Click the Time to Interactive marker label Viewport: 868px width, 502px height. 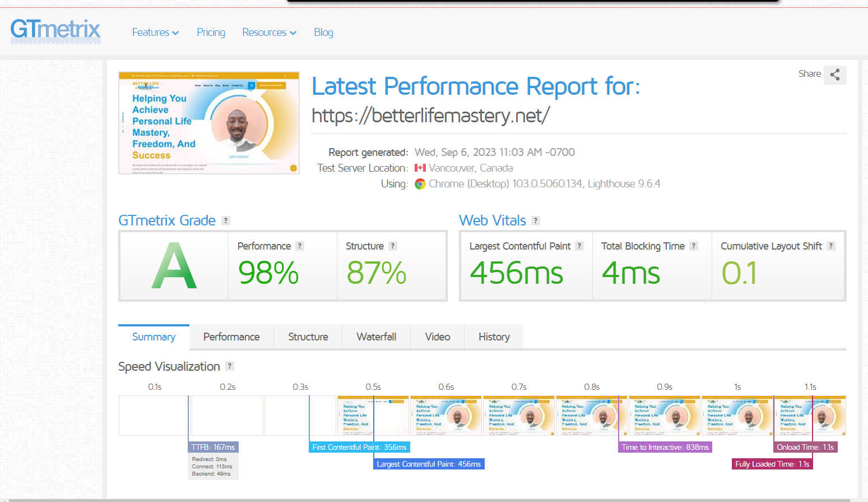(x=665, y=447)
